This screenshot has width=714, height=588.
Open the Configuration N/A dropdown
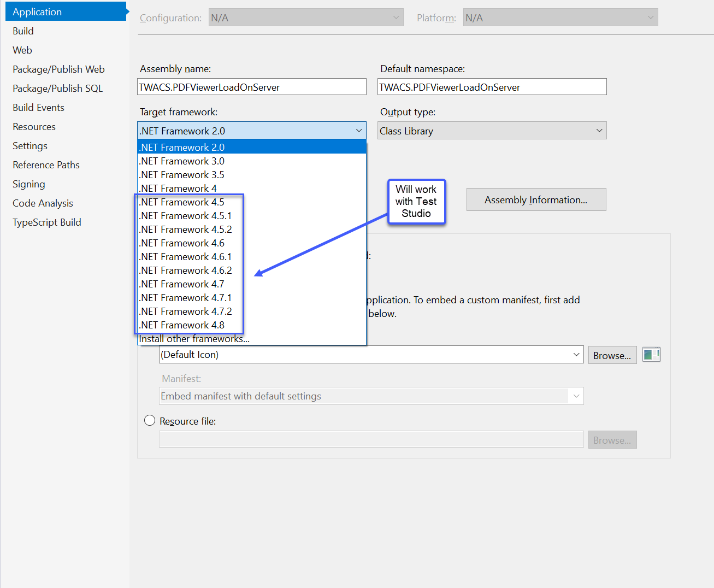[306, 17]
